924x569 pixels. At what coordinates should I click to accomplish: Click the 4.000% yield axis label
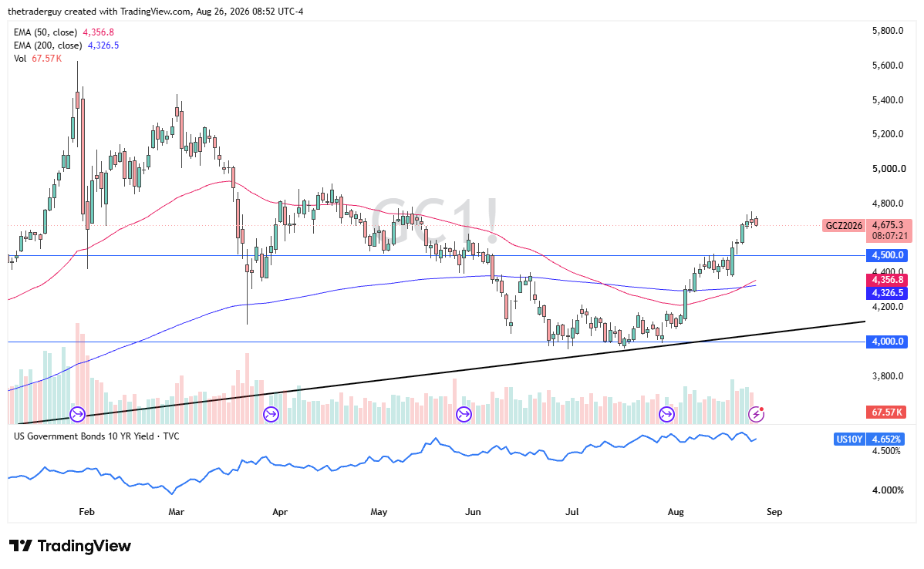(888, 490)
